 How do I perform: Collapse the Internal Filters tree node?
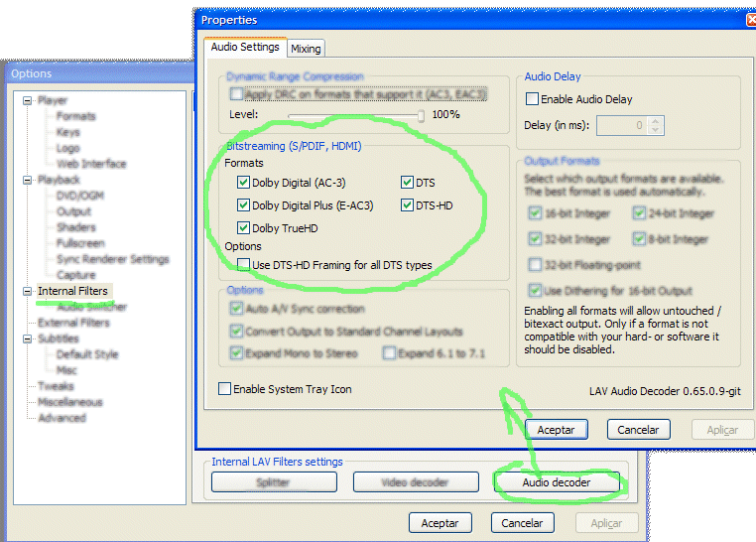click(x=28, y=291)
